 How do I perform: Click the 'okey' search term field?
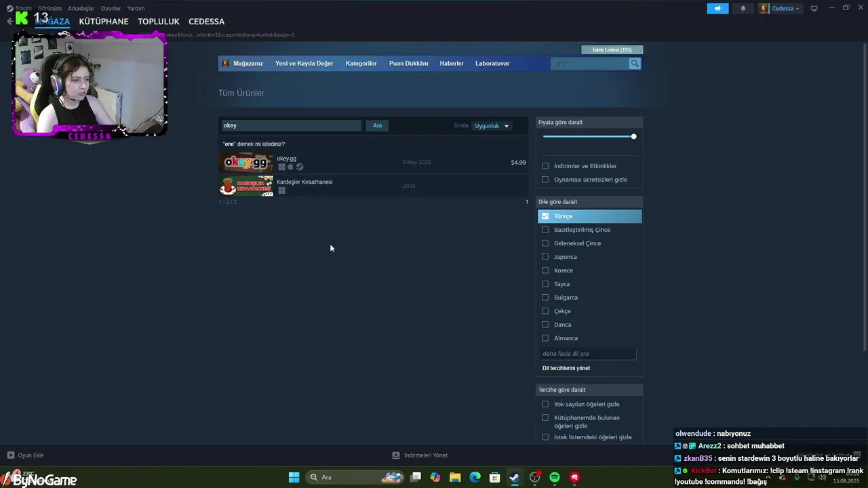click(292, 125)
